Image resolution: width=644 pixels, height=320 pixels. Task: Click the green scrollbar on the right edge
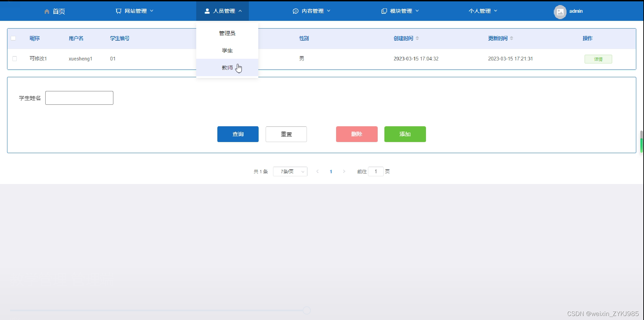coord(642,145)
